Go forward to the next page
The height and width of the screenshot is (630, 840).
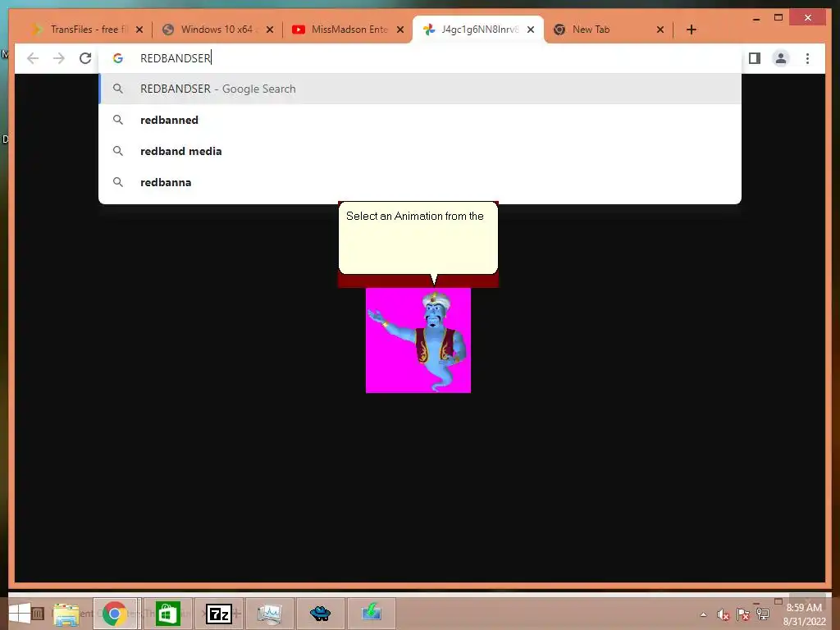click(59, 58)
